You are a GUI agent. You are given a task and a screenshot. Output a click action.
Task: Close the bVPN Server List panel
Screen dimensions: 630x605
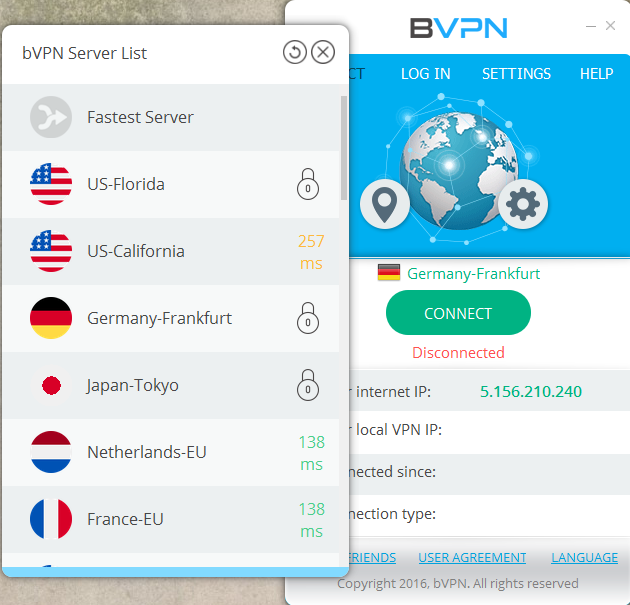click(x=323, y=52)
